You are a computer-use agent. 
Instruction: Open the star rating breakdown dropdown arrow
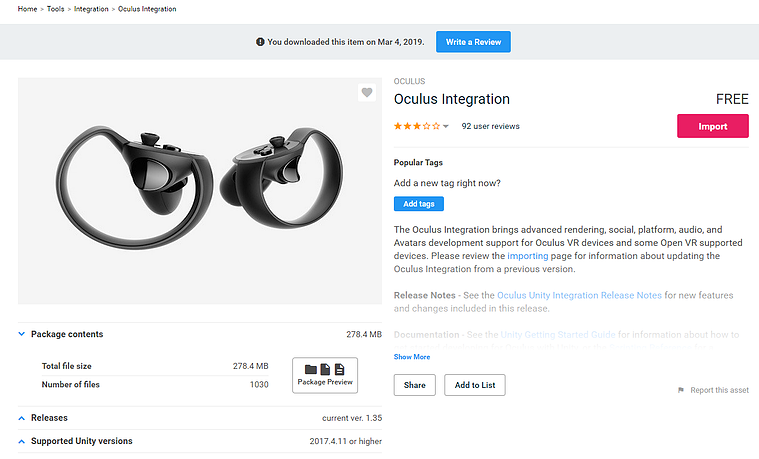click(x=446, y=126)
